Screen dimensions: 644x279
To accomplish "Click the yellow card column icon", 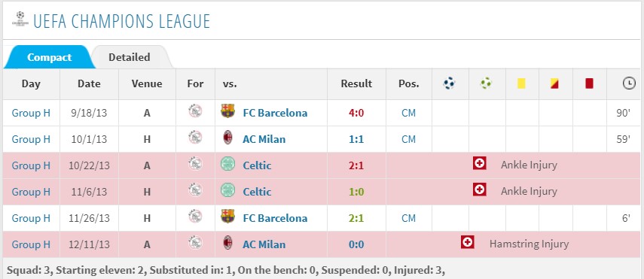I will (522, 83).
